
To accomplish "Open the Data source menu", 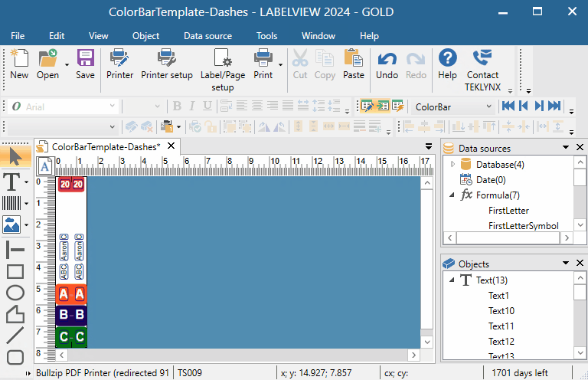I will (x=207, y=36).
